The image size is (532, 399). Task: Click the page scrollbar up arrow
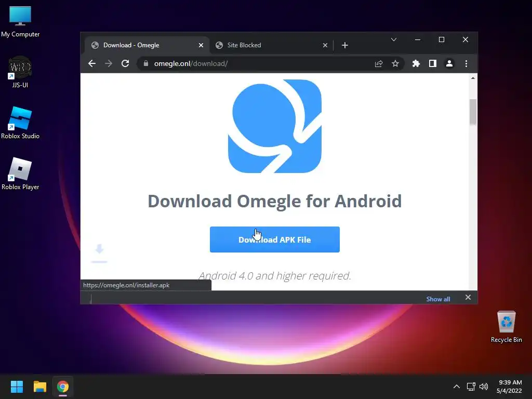[473, 78]
